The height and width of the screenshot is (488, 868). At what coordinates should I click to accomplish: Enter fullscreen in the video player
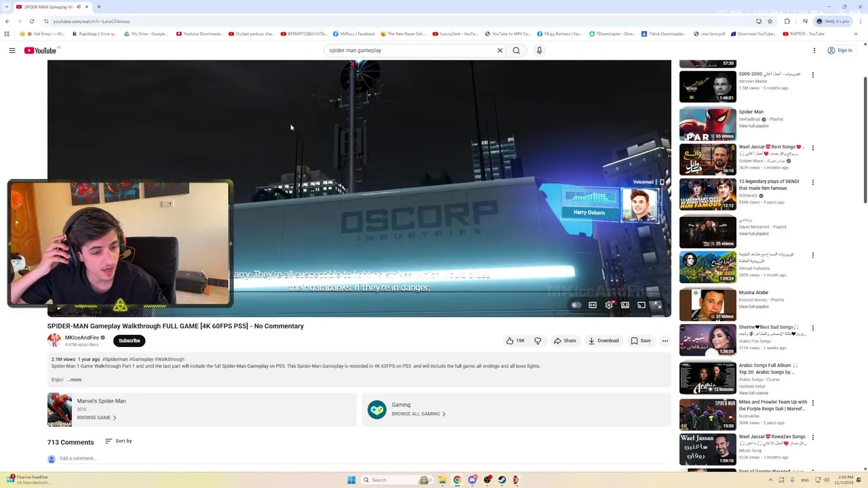coord(658,305)
